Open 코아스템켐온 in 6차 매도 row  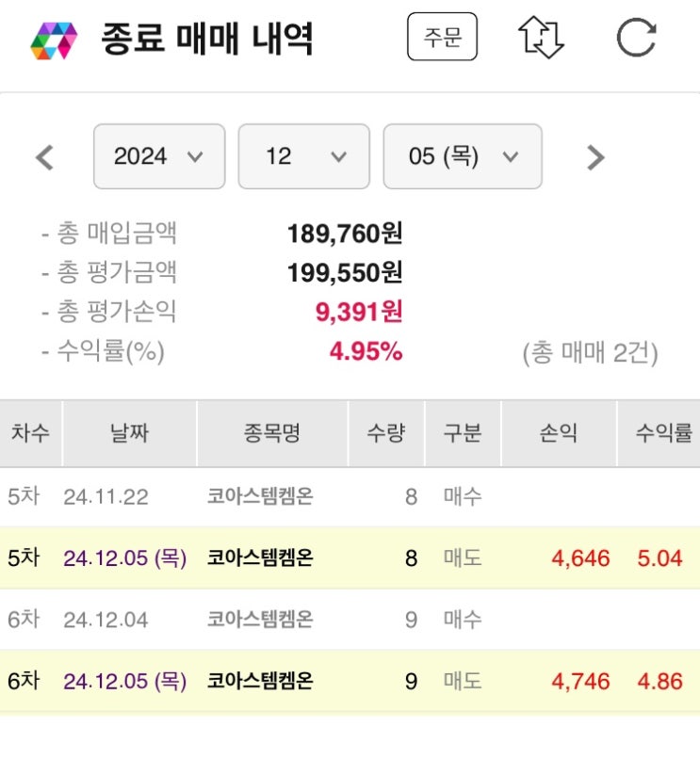point(260,681)
